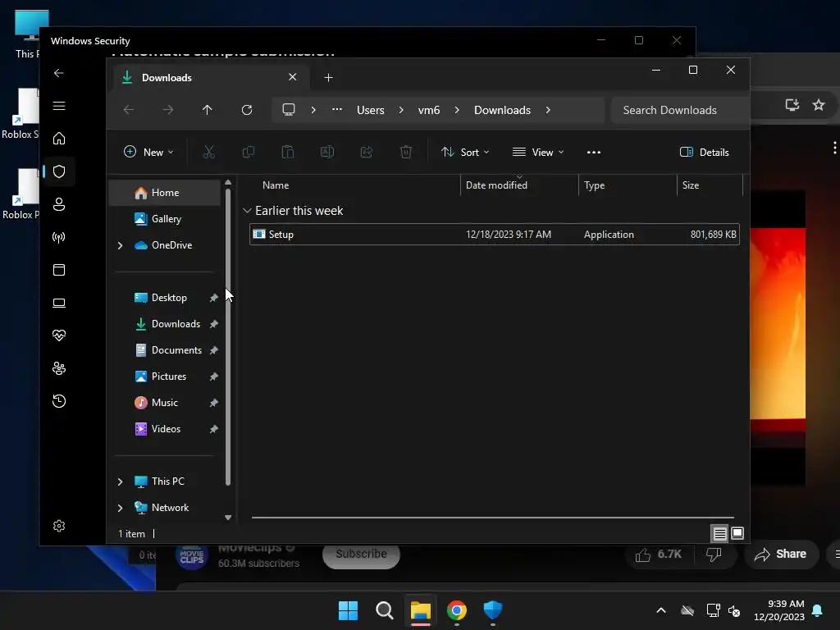
Task: Select the Setup application file
Action: pyautogui.click(x=495, y=235)
